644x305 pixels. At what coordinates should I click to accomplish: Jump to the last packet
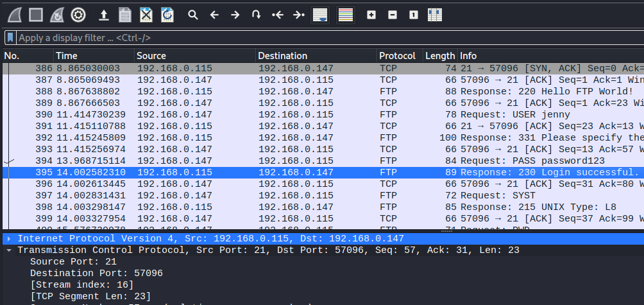pyautogui.click(x=299, y=15)
